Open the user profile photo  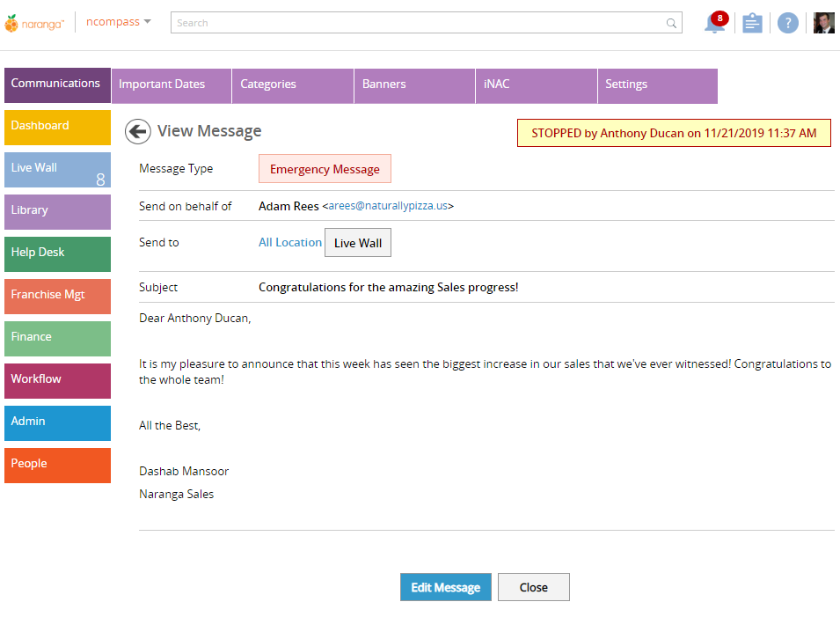[823, 23]
